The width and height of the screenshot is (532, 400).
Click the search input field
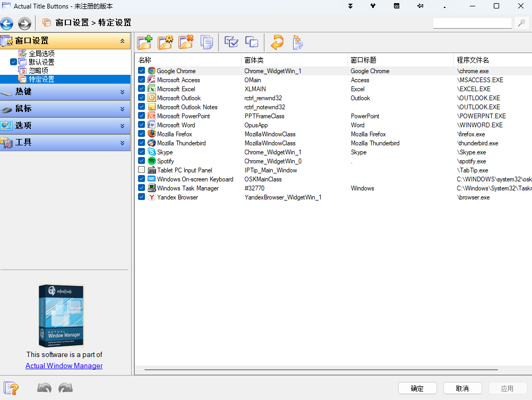click(x=473, y=23)
